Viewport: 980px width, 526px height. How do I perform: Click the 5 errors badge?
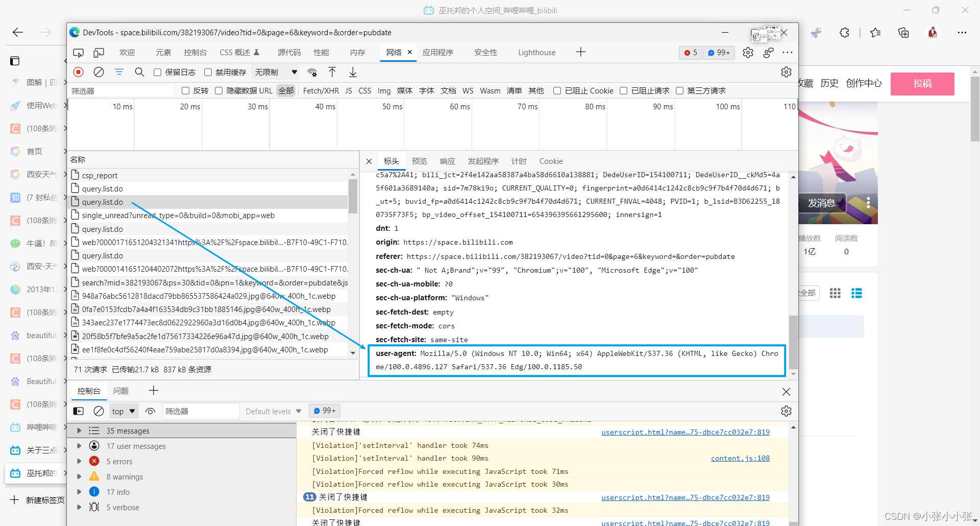click(x=691, y=53)
